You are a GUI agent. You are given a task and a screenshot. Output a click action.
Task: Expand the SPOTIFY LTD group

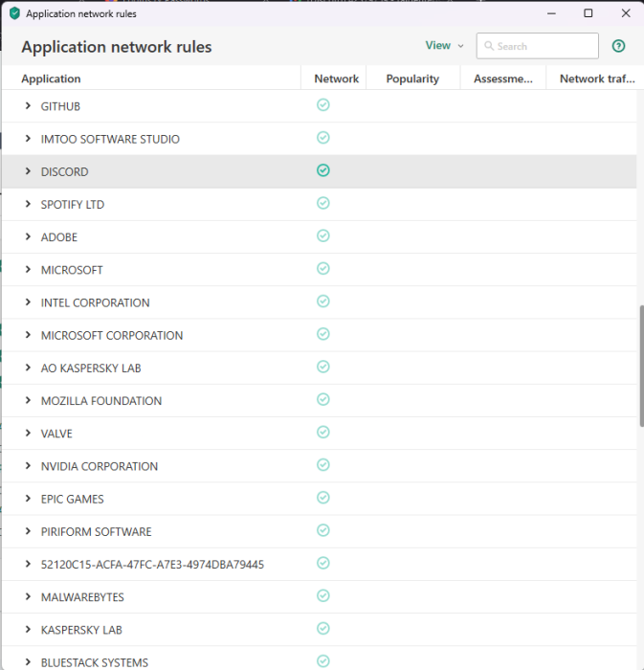tap(28, 204)
